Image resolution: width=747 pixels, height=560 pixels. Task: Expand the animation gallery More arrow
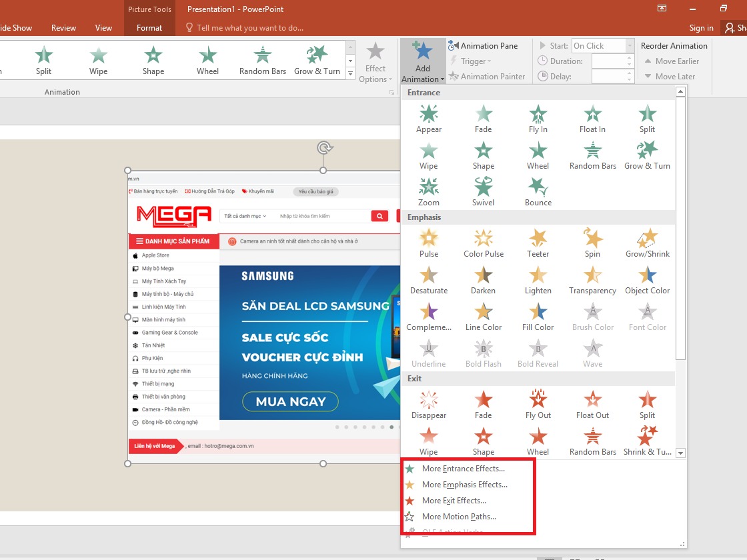pyautogui.click(x=351, y=75)
